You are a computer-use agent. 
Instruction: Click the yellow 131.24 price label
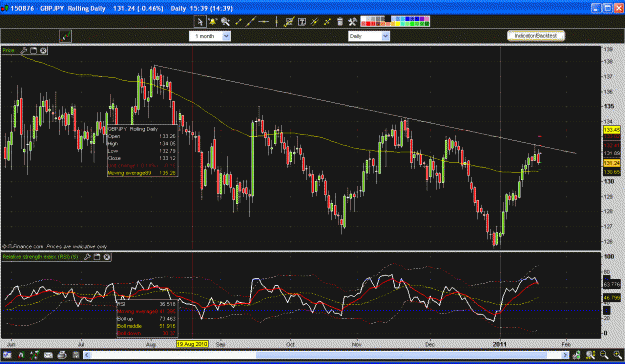[612, 163]
